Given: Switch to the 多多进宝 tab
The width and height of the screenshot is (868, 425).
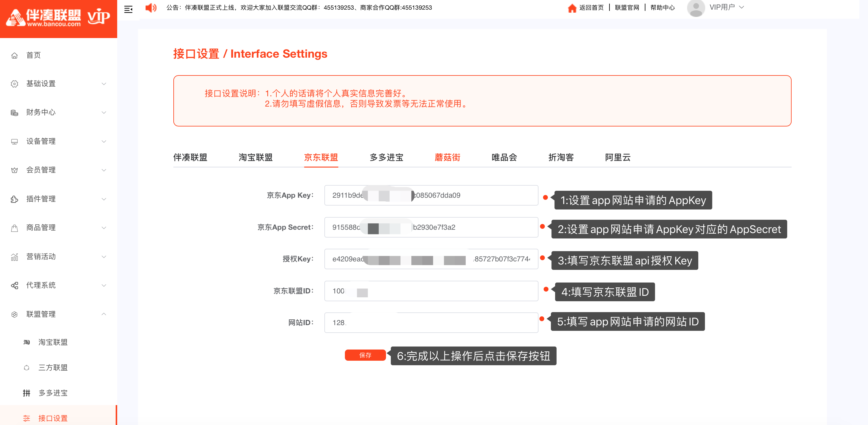Looking at the screenshot, I should click(386, 157).
